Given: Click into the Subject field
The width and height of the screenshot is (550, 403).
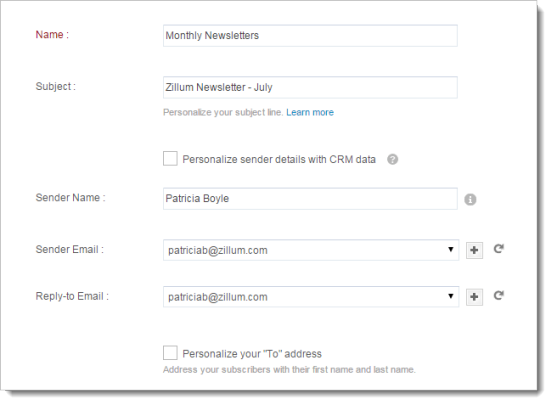Looking at the screenshot, I should pos(310,87).
